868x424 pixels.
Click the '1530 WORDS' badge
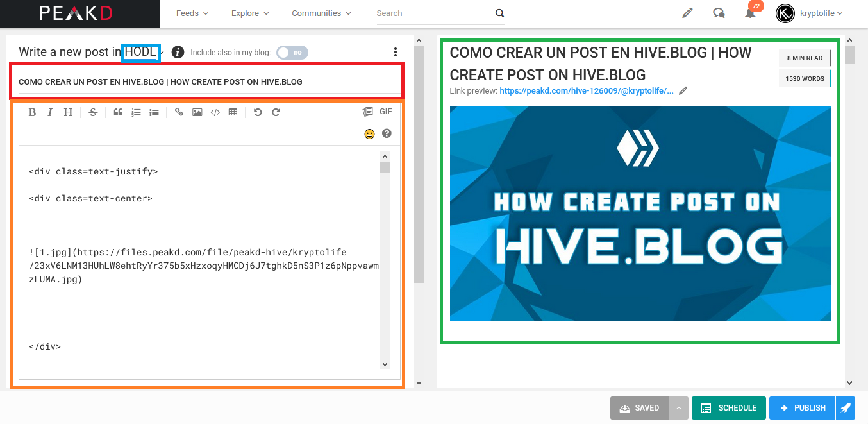(805, 79)
